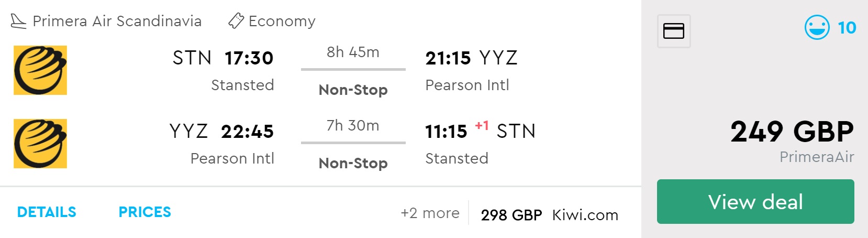Click the Economy ticket icon
This screenshot has height=238, width=868.
tap(236, 21)
